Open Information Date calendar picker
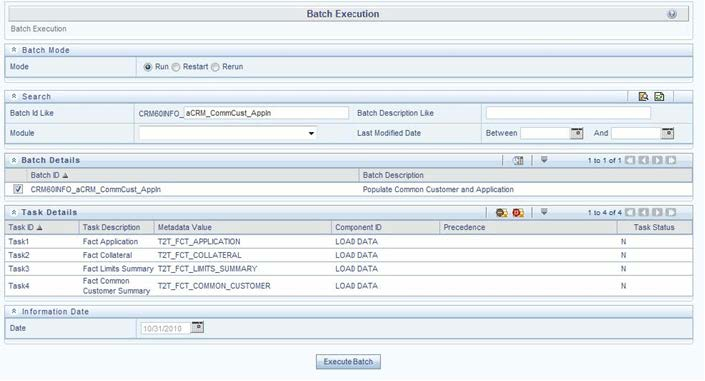Screen dimensions: 705x381 pos(197,327)
